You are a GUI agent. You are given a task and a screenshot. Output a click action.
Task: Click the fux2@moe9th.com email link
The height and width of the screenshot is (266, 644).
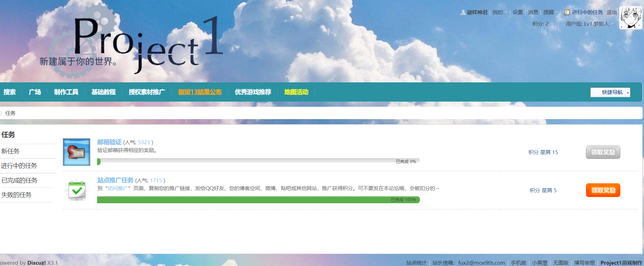[x=482, y=263]
